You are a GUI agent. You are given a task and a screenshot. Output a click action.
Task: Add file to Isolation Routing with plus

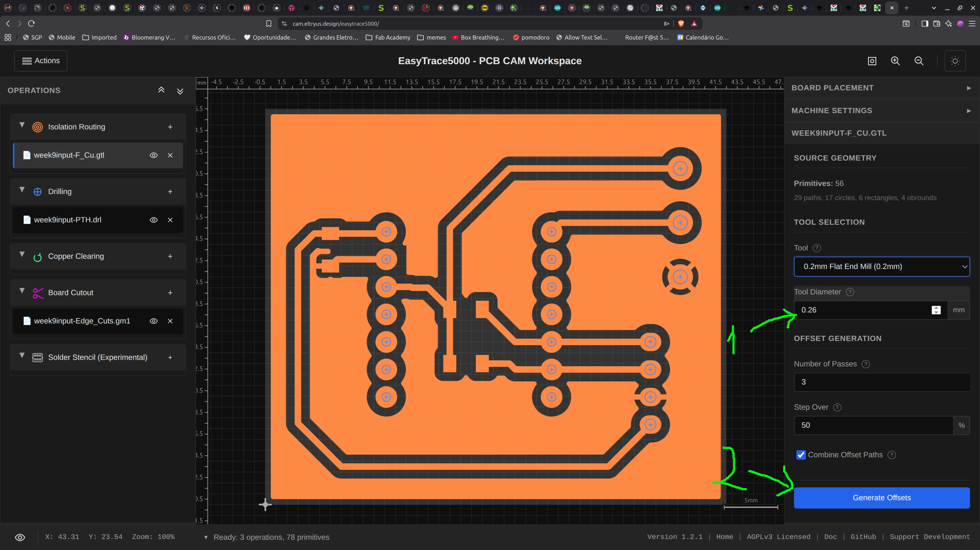tap(170, 127)
